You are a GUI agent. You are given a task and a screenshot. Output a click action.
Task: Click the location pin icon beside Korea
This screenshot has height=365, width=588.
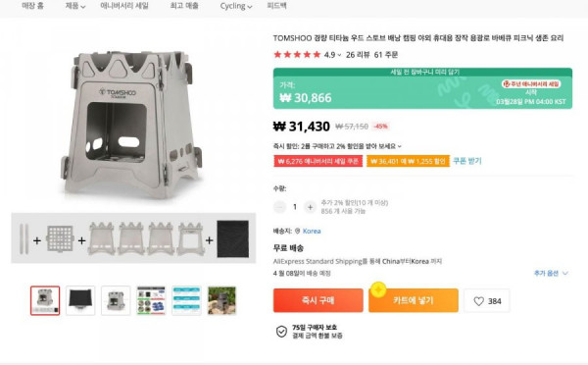[297, 231]
